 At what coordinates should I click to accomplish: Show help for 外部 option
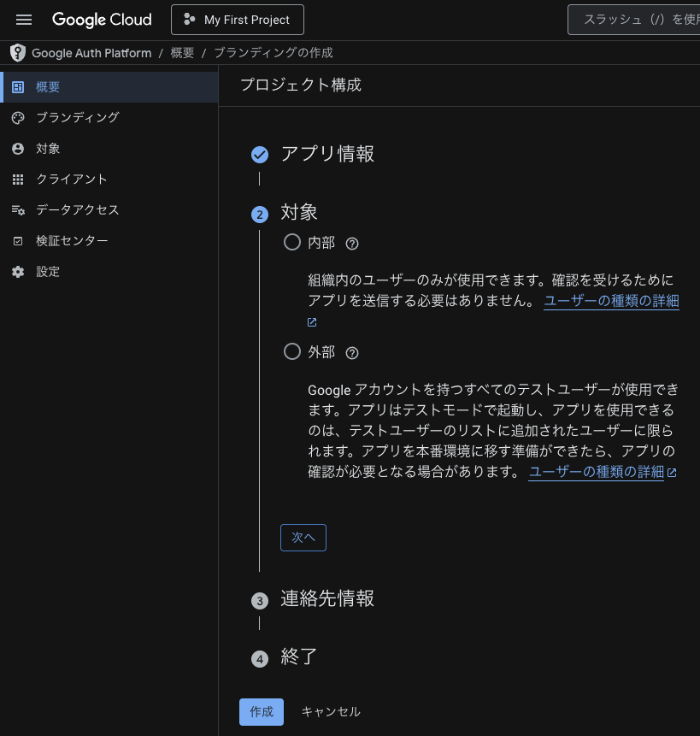click(352, 353)
